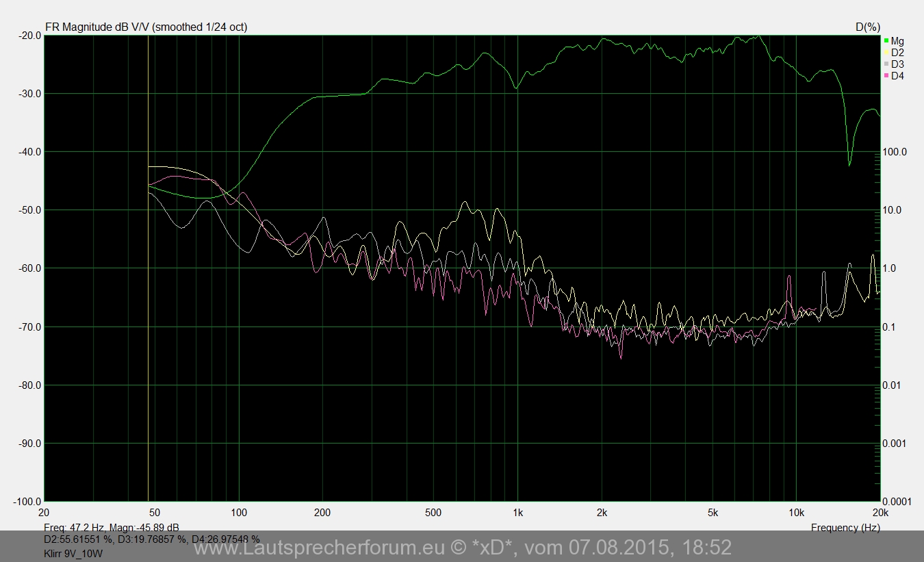This screenshot has height=562, width=924.
Task: Click the green Mg legend swatch
Action: [x=886, y=41]
